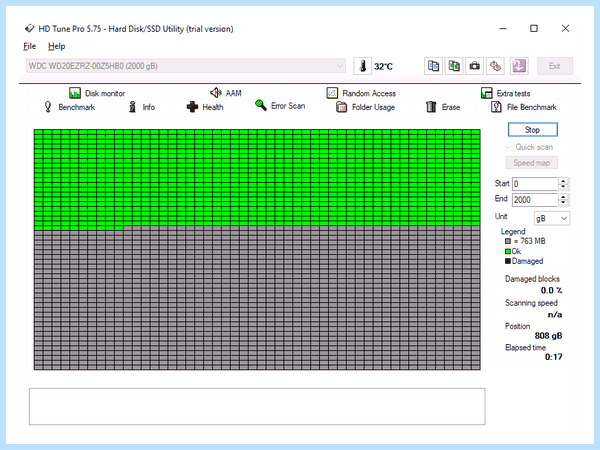This screenshot has width=600, height=450.
Task: Open the Help menu
Action: tap(56, 46)
